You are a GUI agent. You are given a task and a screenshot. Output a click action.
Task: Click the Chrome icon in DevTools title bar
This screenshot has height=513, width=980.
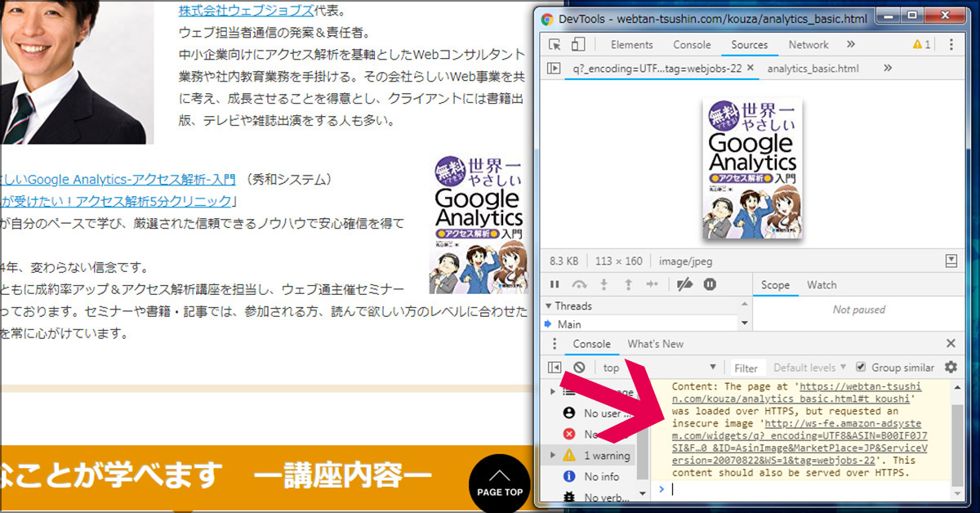(546, 19)
